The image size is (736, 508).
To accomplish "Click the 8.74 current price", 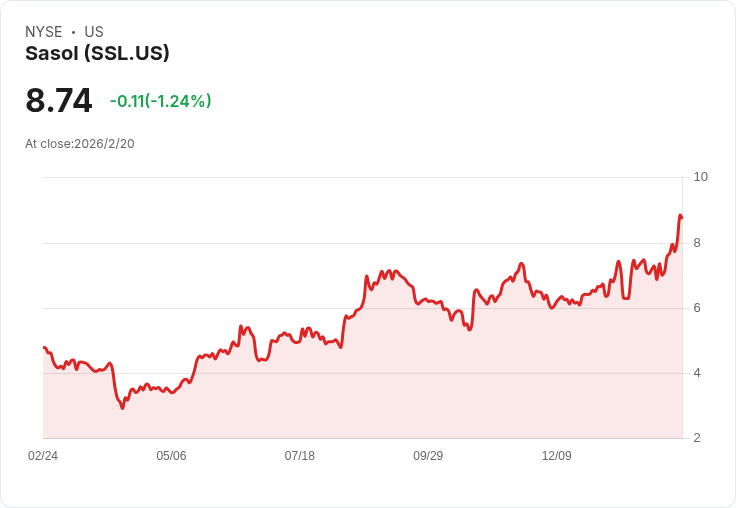I will point(59,101).
